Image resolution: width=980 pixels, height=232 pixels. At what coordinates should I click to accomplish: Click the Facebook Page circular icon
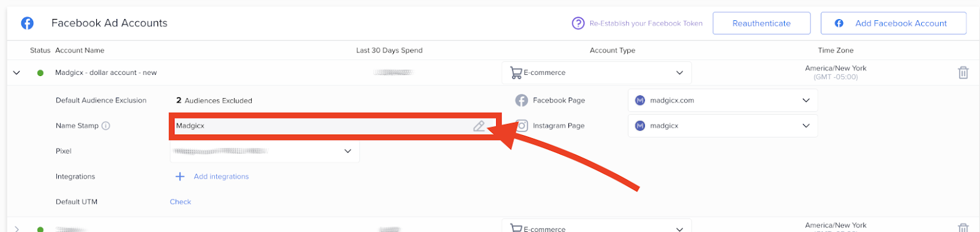[x=522, y=101]
